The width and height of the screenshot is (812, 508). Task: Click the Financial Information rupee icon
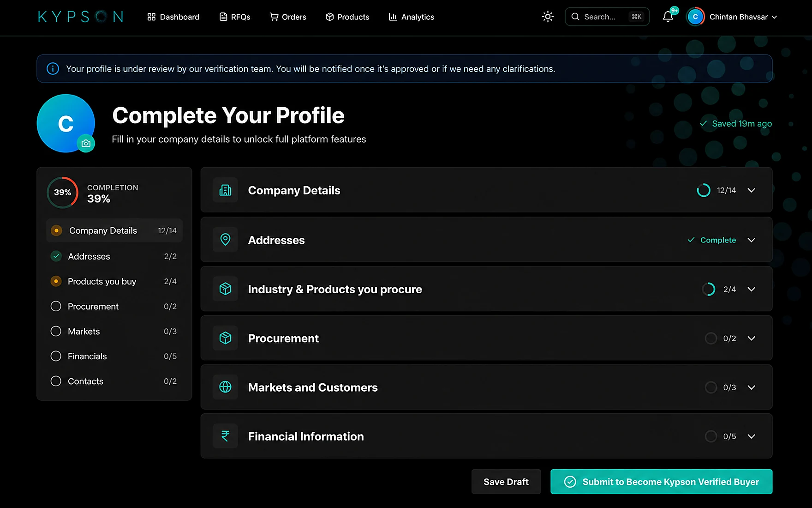[225, 436]
